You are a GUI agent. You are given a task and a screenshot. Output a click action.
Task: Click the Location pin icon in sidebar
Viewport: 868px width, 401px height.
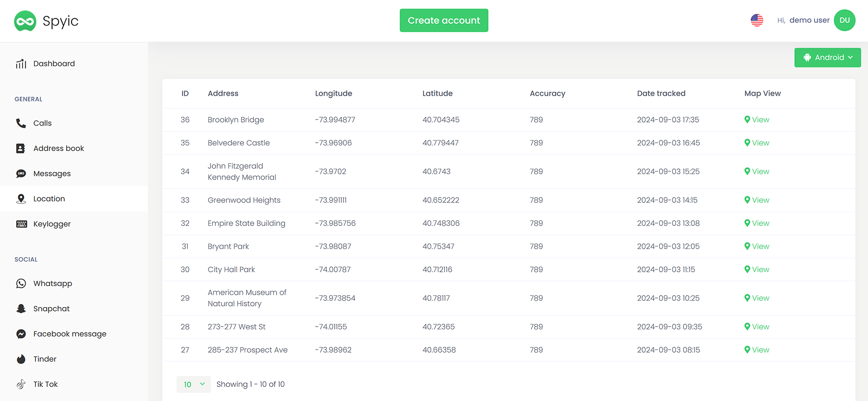tap(21, 199)
